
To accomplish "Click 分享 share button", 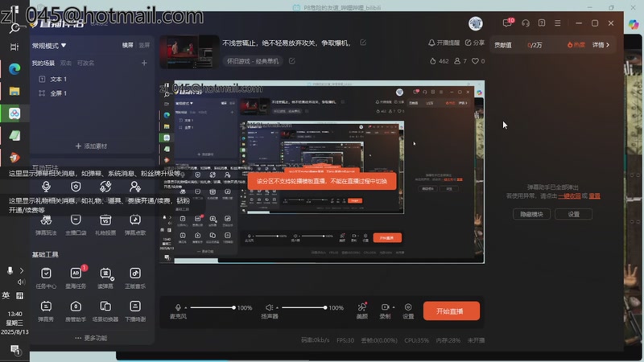I will click(x=475, y=43).
